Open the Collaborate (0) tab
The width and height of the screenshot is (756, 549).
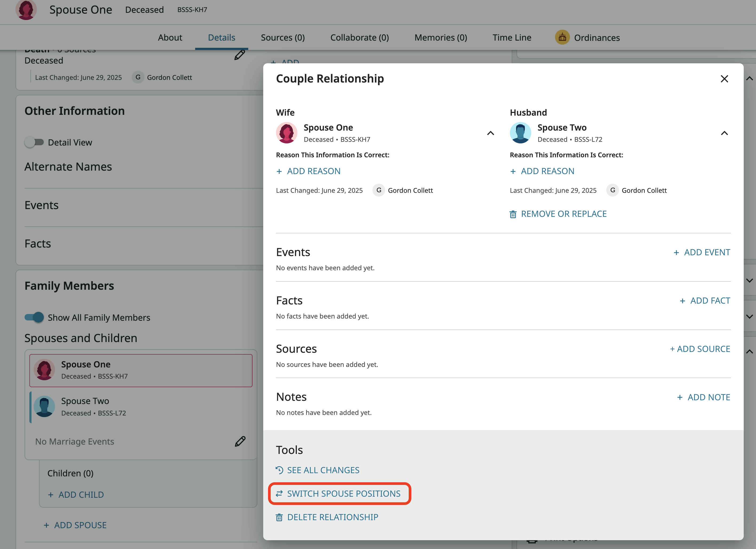359,37
